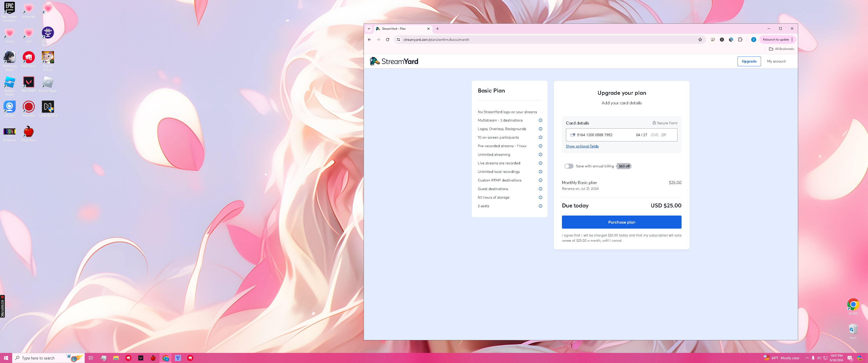The image size is (868, 363).
Task: Click the USD $25.00 due today amount
Action: (x=666, y=206)
